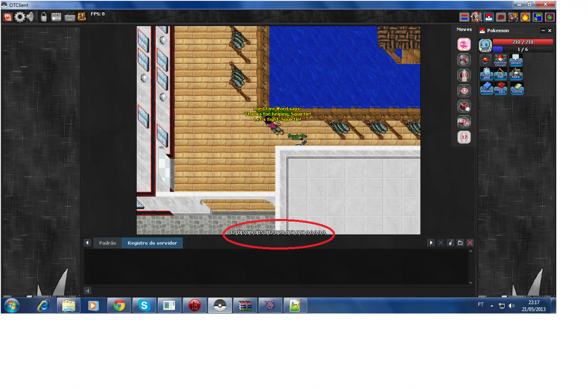The image size is (588, 390).
Task: Open the chat channels list icon
Action: point(460,243)
